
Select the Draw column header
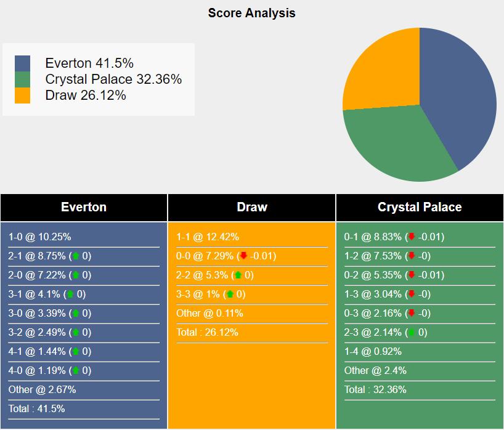click(252, 208)
